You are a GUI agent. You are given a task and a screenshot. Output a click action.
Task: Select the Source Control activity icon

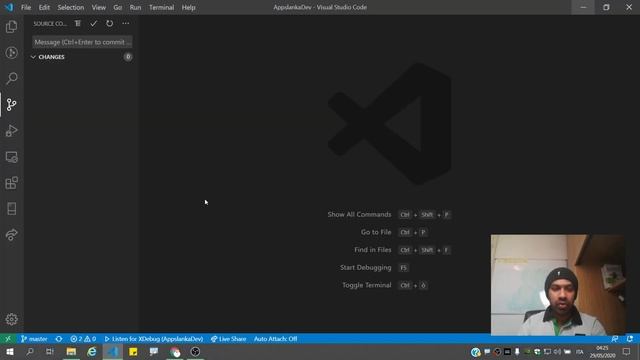(11, 104)
